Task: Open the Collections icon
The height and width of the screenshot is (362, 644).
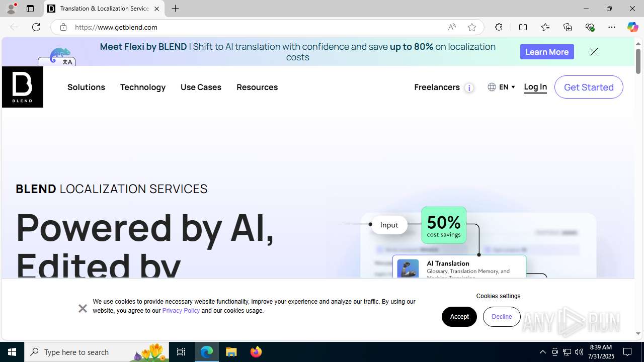Action: (x=568, y=27)
